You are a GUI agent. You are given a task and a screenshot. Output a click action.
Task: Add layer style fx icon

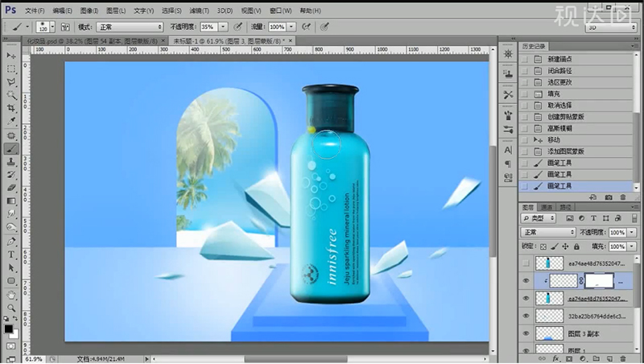click(555, 358)
